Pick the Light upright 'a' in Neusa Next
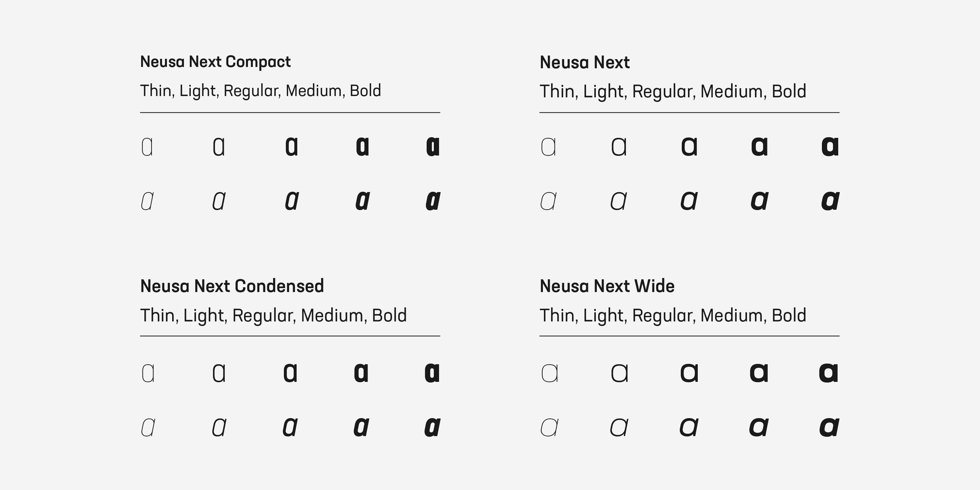The height and width of the screenshot is (490, 980). click(619, 147)
